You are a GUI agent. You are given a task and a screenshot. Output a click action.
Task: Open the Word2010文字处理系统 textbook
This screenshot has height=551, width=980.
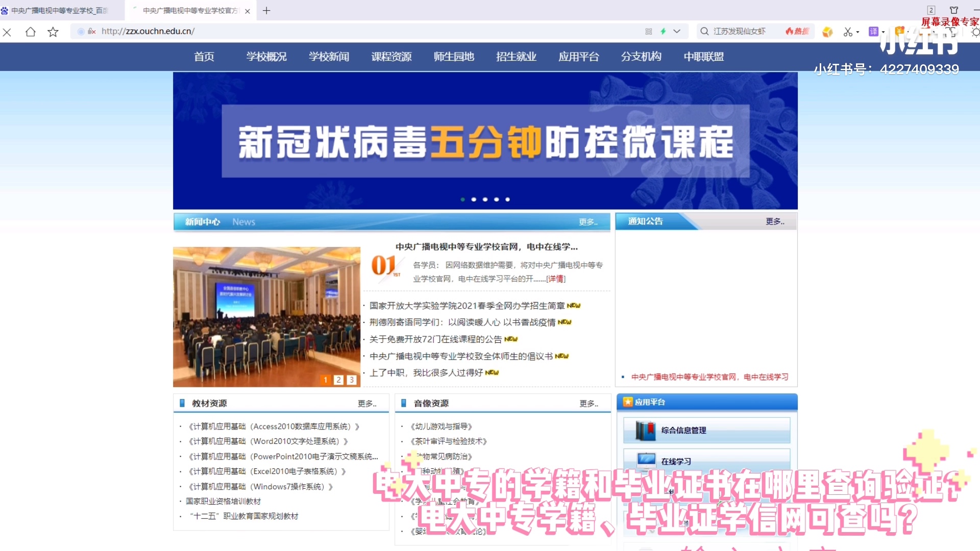tap(268, 441)
